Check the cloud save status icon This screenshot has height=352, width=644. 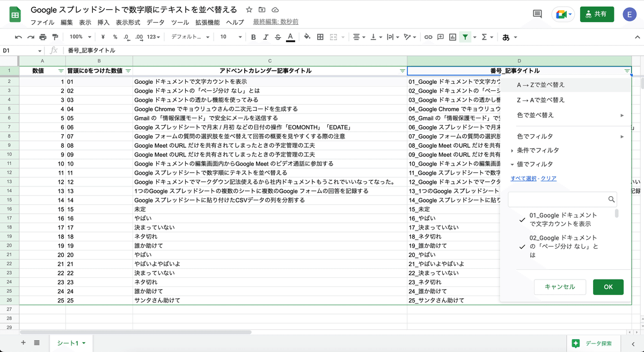coord(275,10)
